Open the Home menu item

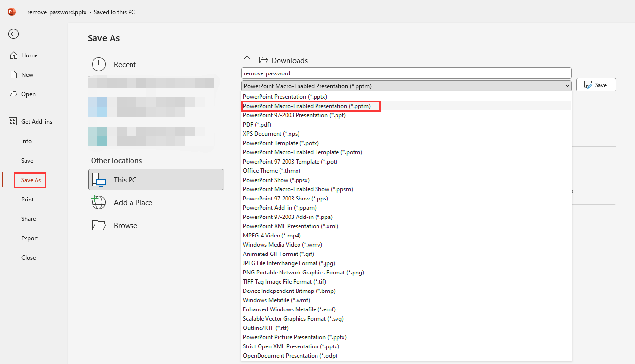coord(29,55)
